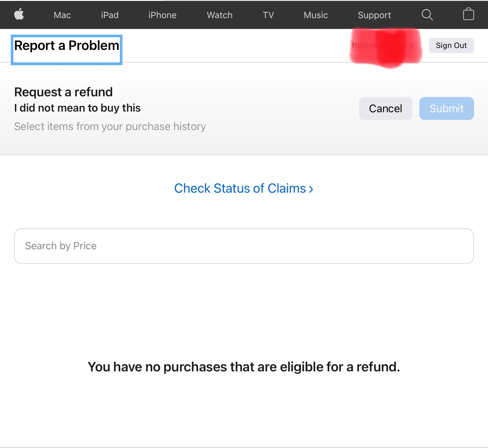Click the redacted account email address

tap(383, 46)
